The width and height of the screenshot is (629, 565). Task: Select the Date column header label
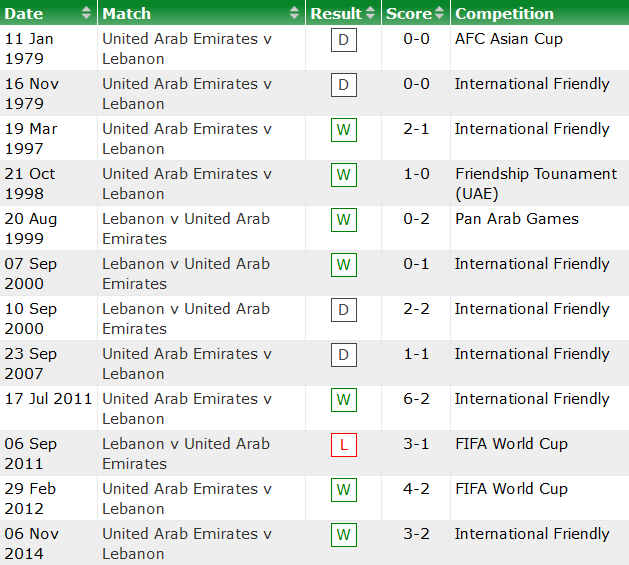(x=25, y=14)
